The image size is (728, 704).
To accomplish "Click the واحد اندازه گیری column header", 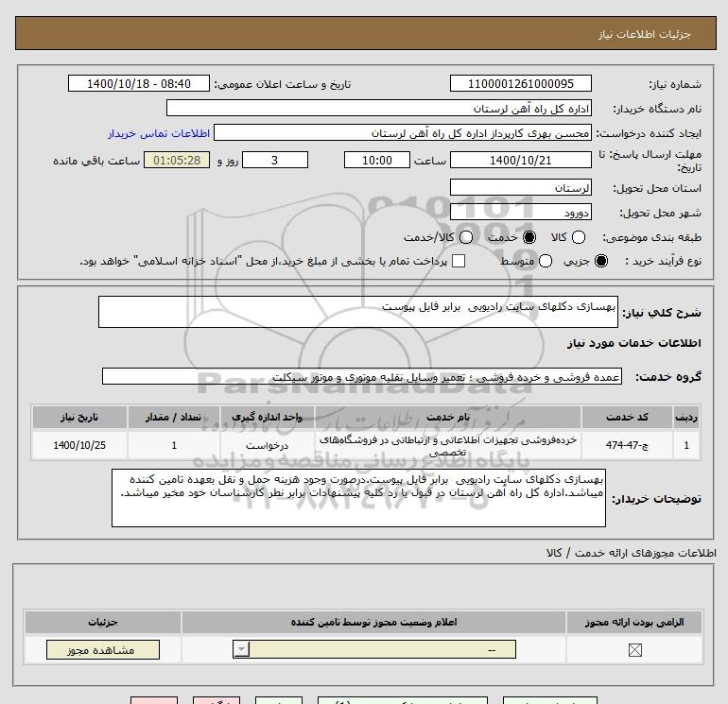I will [267, 417].
